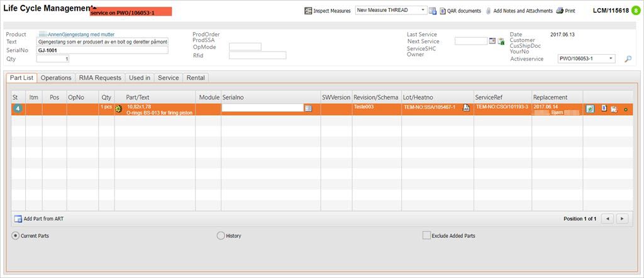This screenshot has width=644, height=278.
Task: Select the Current Parts radio button
Action: 16,236
